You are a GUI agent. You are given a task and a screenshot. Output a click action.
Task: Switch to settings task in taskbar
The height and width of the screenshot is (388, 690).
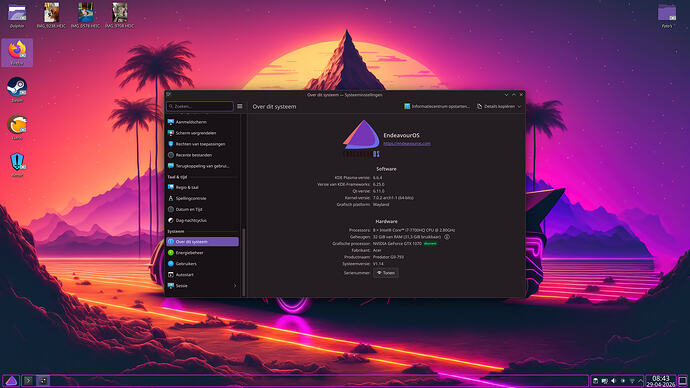[x=43, y=381]
